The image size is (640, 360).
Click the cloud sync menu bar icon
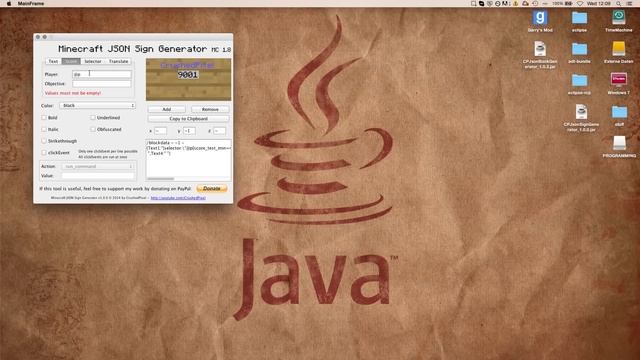click(x=525, y=3)
